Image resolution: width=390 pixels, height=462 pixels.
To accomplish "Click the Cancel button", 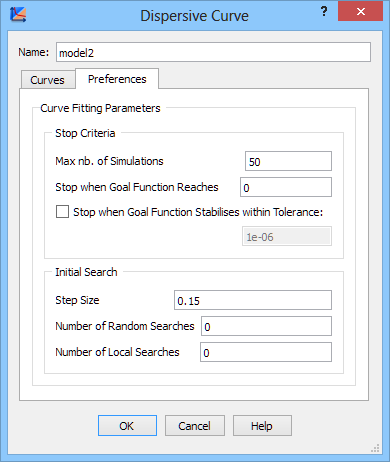I will 195,426.
